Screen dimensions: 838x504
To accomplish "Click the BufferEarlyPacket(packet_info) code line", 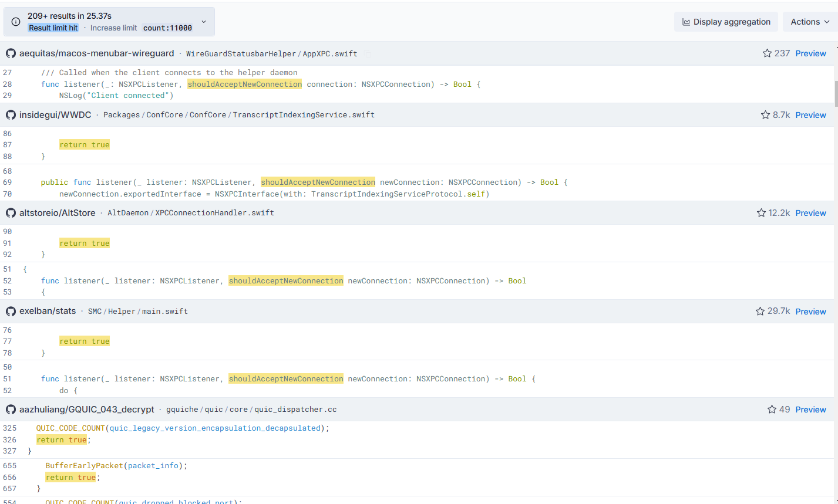I will click(x=116, y=466).
